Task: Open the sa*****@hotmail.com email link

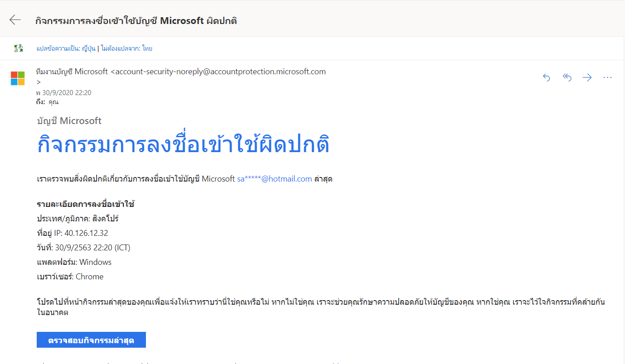Action: [275, 179]
